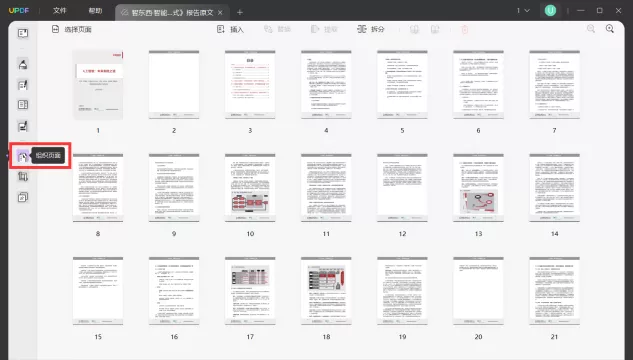Click the zoom out magnifier icon
The width and height of the screenshot is (633, 360).
click(x=591, y=29)
